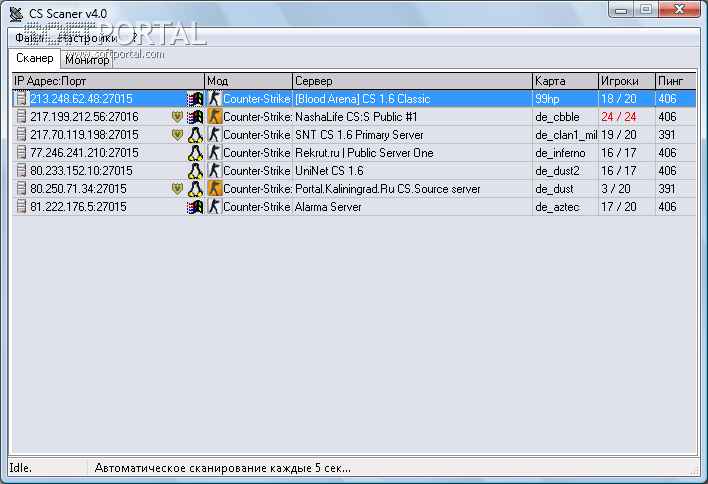Viewport: 708px width, 484px height.
Task: Click server icon beside 80.250.71.34:27015
Action: 21,189
